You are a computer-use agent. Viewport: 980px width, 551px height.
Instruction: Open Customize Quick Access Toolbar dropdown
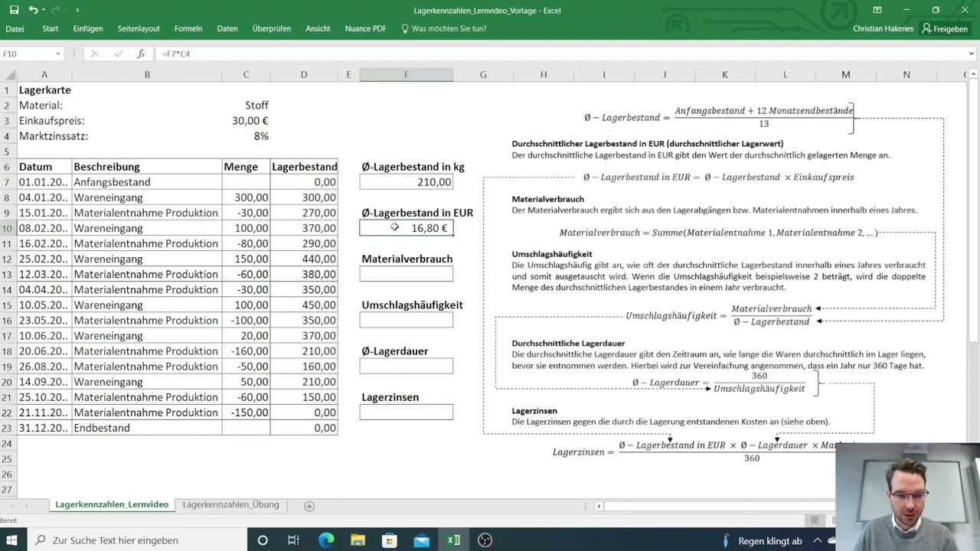[77, 10]
